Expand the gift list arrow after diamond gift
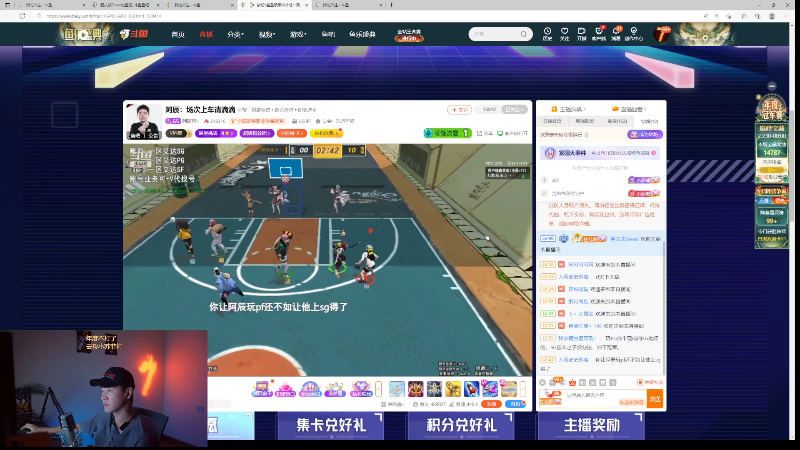 point(379,389)
